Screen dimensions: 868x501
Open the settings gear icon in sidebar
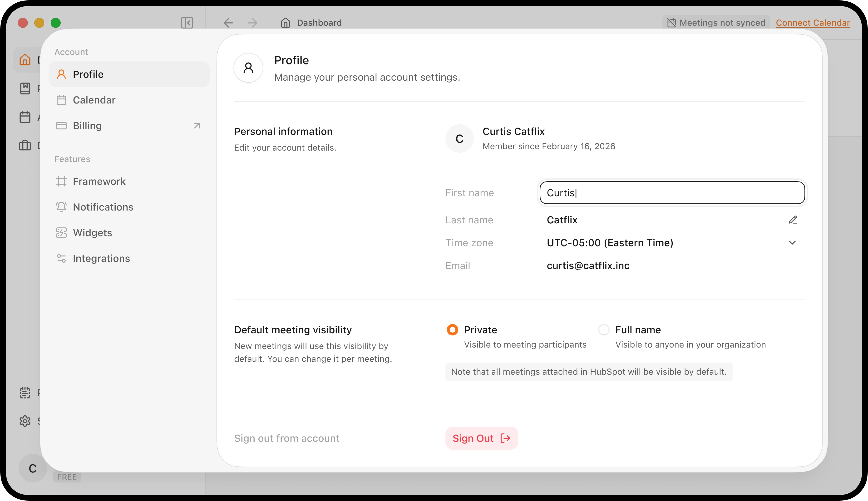(x=25, y=421)
